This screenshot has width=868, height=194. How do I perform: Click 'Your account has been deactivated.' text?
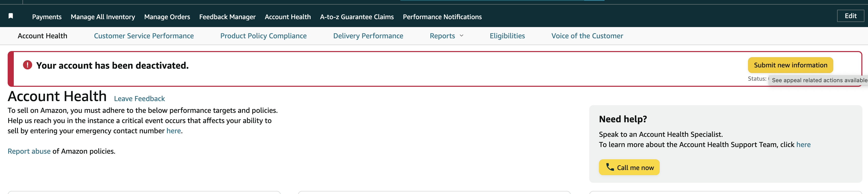pyautogui.click(x=113, y=65)
